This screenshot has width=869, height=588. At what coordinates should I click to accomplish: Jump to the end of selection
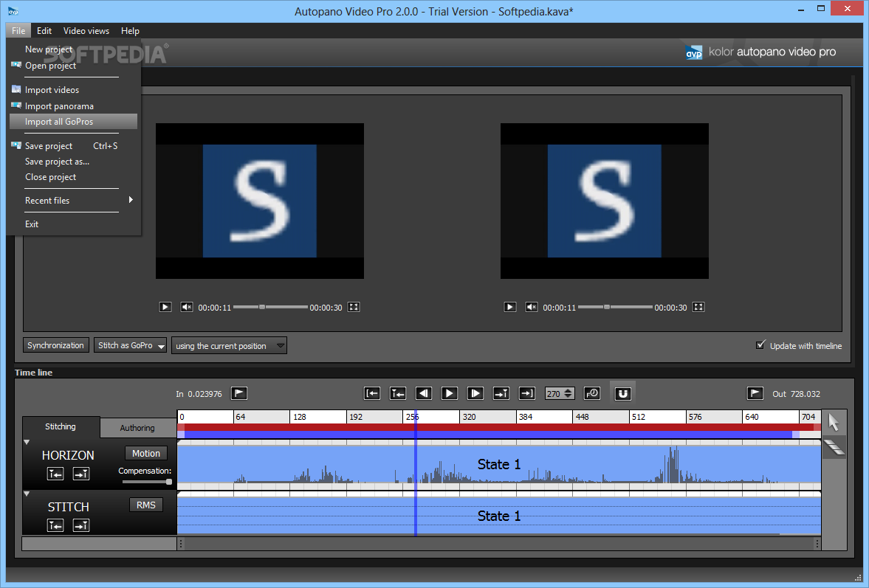point(526,393)
